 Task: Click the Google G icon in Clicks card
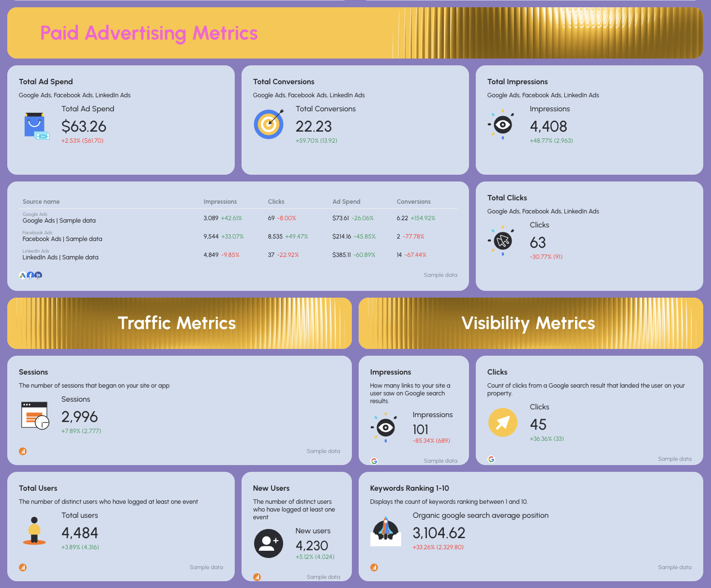(x=491, y=459)
